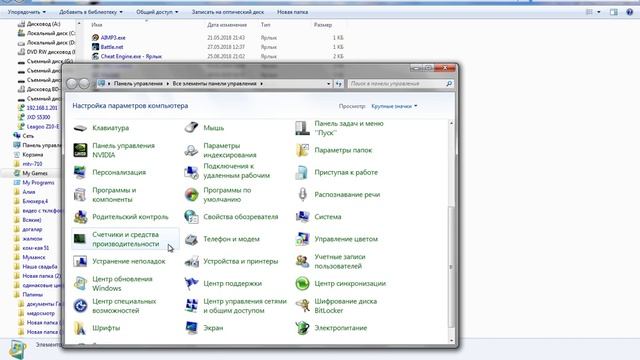Open the Система icon

pyautogui.click(x=302, y=217)
